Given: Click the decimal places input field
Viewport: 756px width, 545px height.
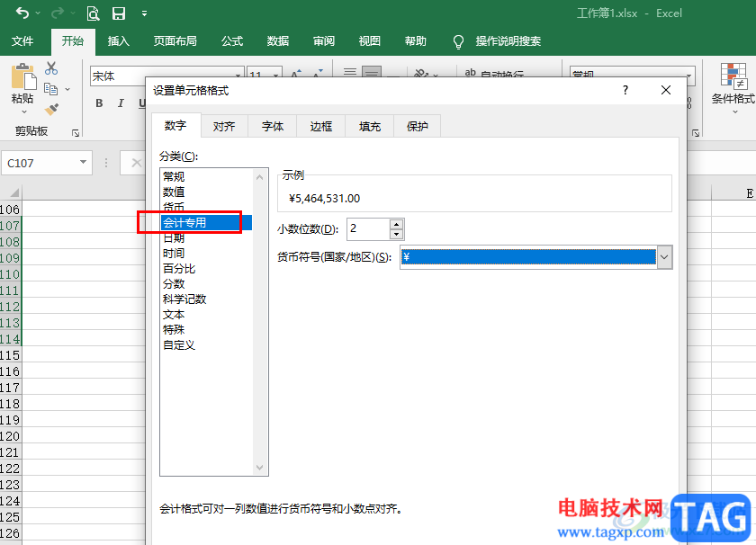Looking at the screenshot, I should [368, 229].
